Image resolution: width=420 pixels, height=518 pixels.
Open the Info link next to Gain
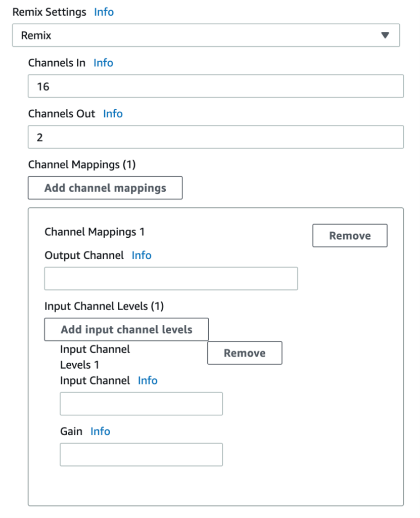(100, 431)
